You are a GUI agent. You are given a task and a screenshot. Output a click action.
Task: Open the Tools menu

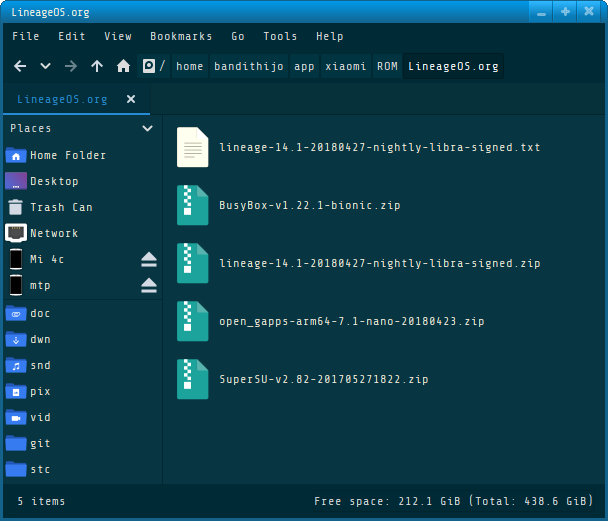pyautogui.click(x=280, y=36)
